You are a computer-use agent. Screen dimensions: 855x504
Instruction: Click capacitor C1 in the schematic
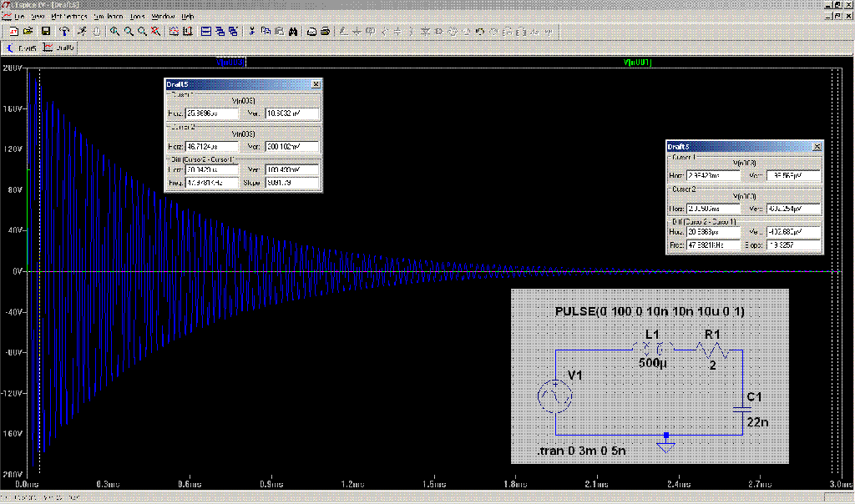[741, 408]
